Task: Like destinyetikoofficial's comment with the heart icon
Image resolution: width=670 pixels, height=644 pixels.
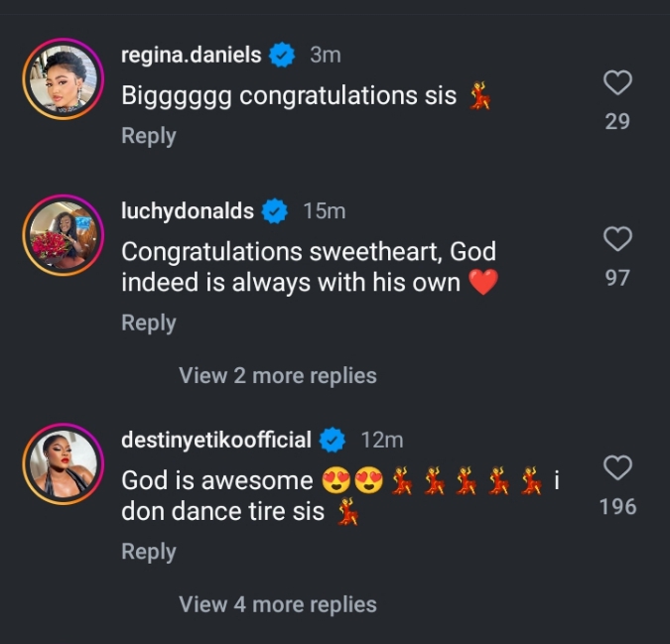Action: tap(617, 467)
